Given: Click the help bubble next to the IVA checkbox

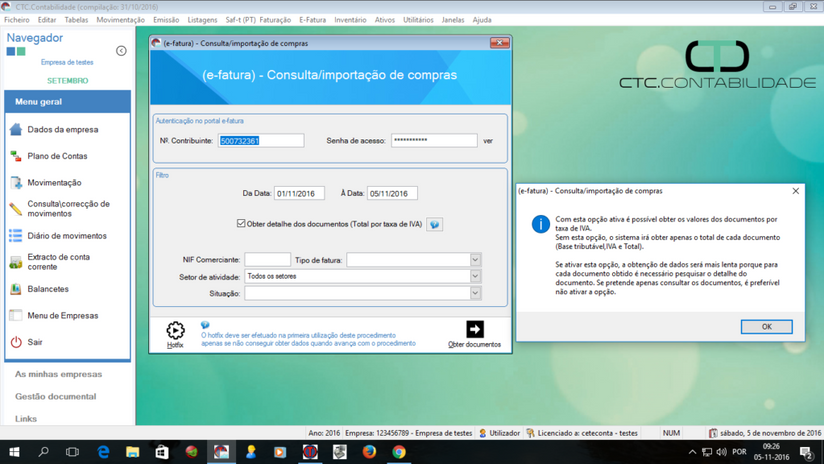Looking at the screenshot, I should pos(434,224).
